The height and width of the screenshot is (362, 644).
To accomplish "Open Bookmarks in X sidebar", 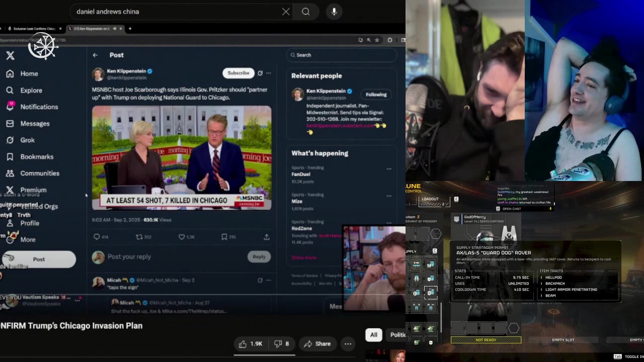I will (30, 157).
